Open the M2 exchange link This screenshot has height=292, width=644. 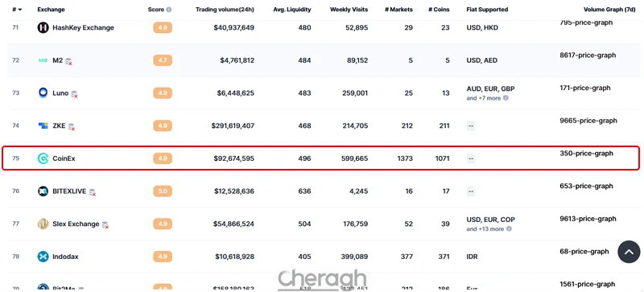[57, 60]
